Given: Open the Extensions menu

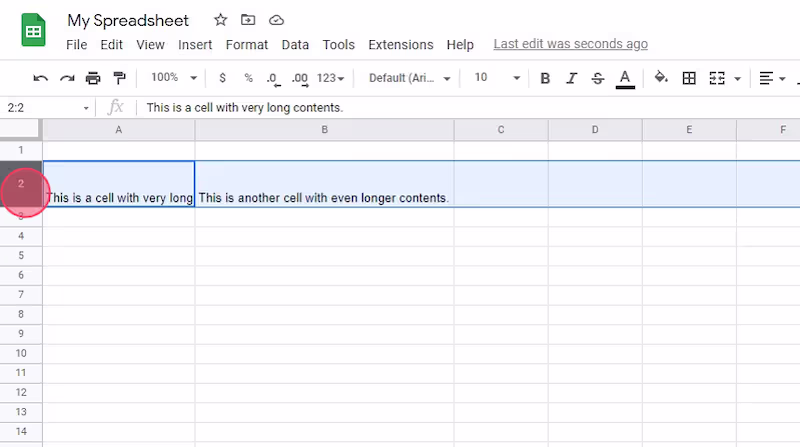Looking at the screenshot, I should (x=401, y=45).
